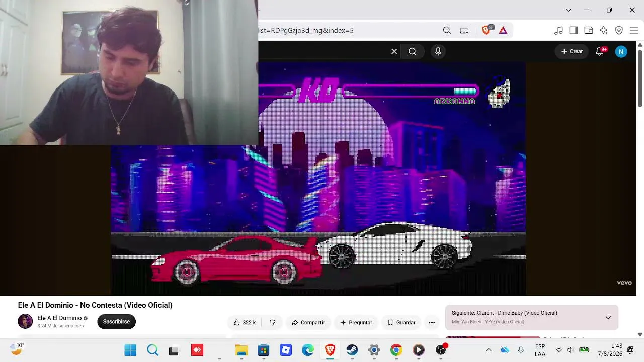Open Ele A El Dominio channel avatar

click(25, 321)
